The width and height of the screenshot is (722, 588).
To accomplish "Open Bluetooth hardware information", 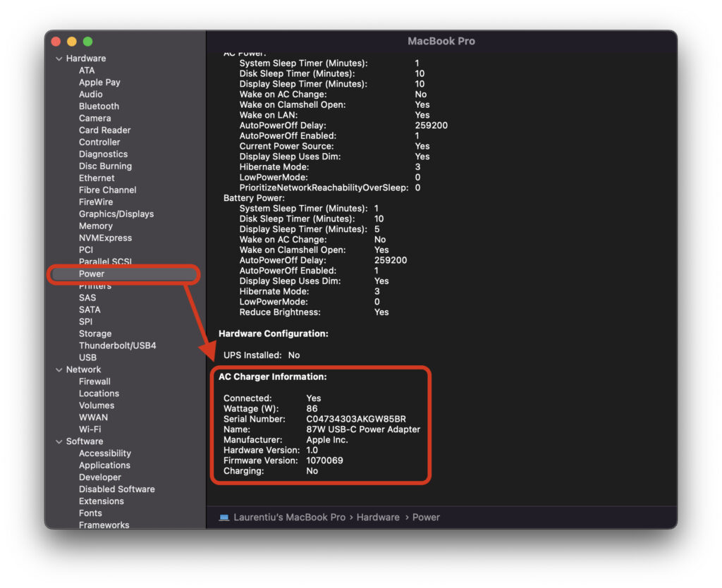I will (99, 106).
